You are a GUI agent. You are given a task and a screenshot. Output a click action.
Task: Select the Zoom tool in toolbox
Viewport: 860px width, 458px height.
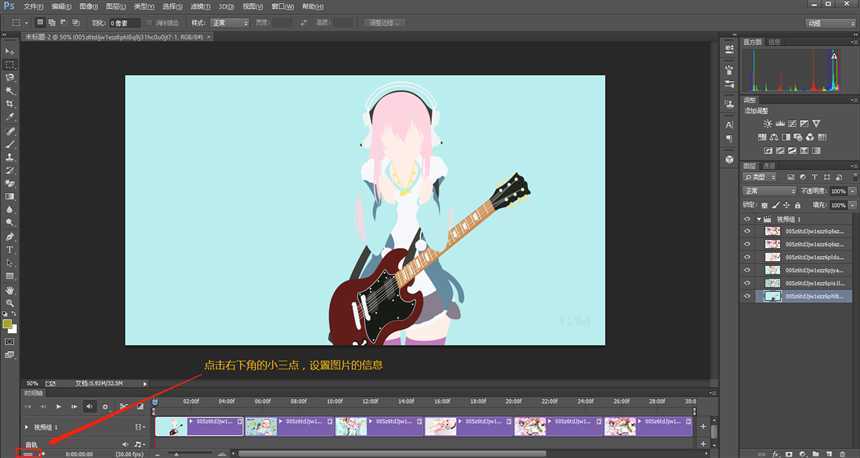(10, 303)
